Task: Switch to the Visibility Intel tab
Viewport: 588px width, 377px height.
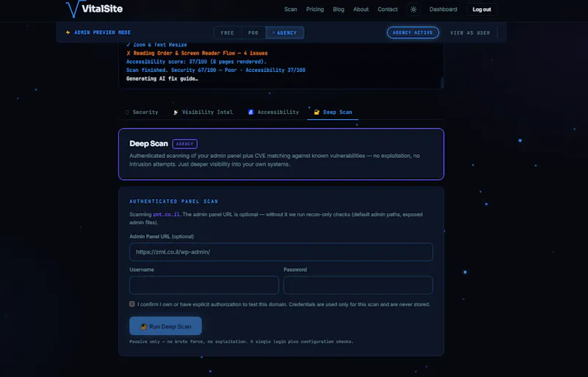Action: (203, 112)
